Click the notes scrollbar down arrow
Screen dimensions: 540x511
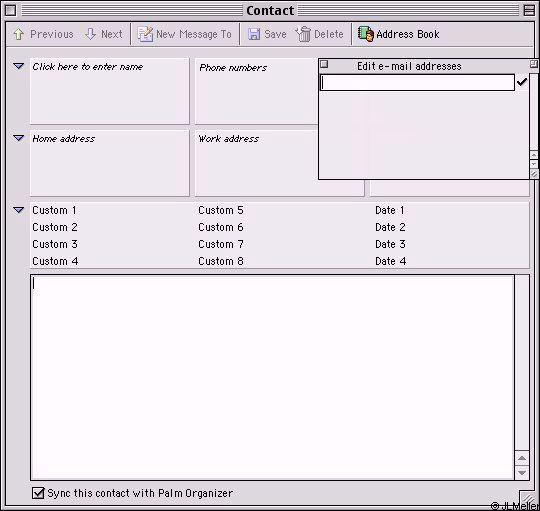click(x=522, y=472)
